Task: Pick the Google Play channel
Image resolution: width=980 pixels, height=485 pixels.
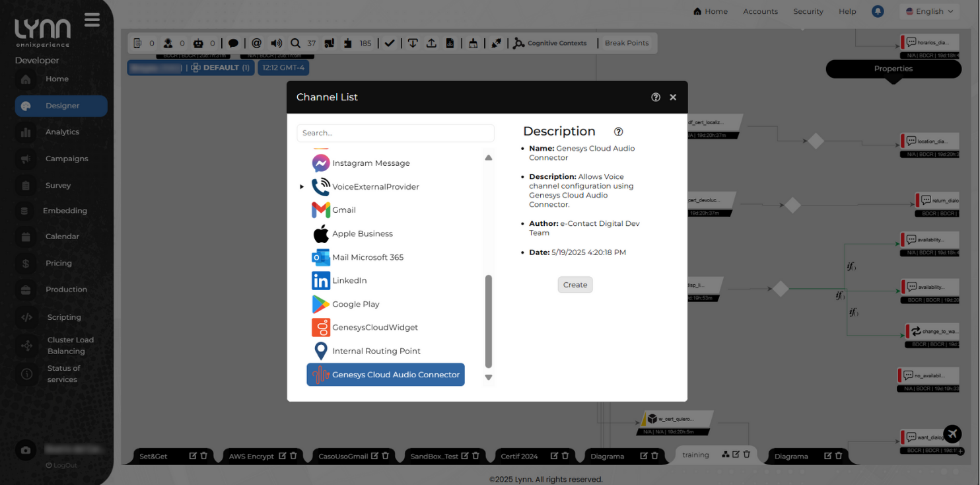Action: click(x=355, y=305)
